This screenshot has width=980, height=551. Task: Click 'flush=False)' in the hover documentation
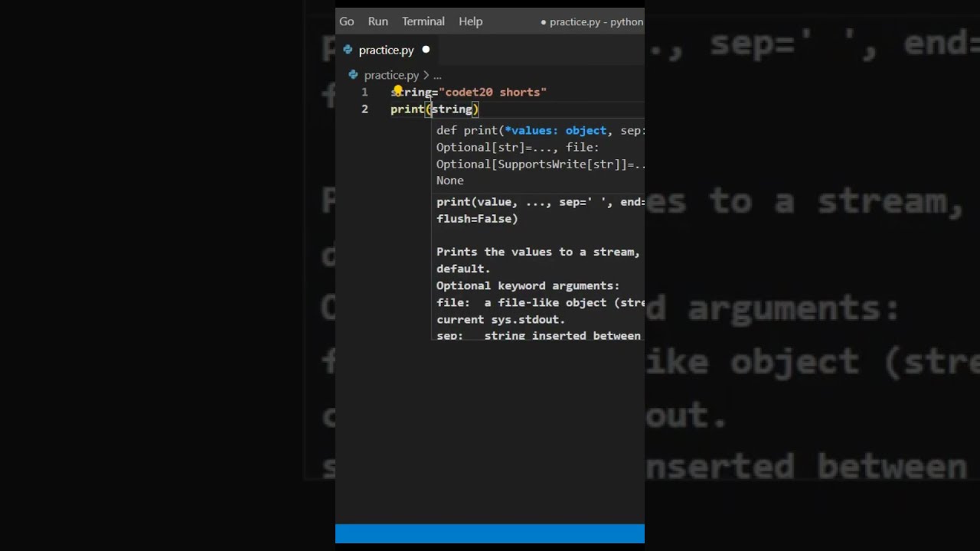[477, 218]
